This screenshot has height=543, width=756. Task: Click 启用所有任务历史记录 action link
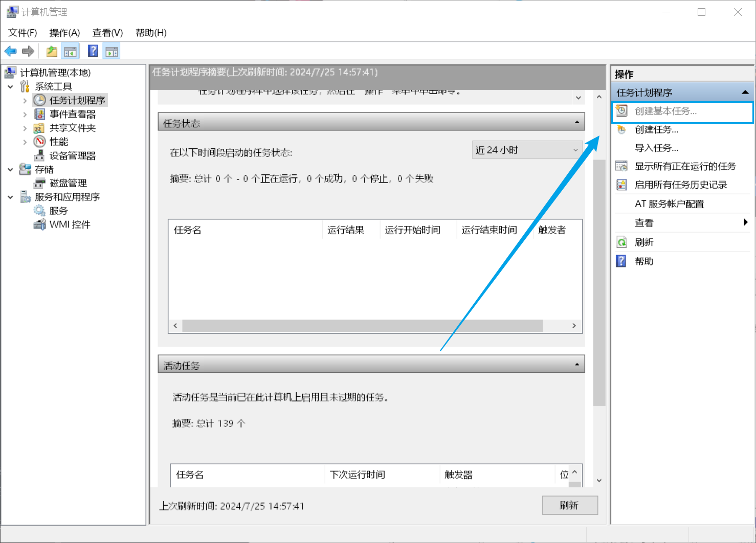(681, 185)
